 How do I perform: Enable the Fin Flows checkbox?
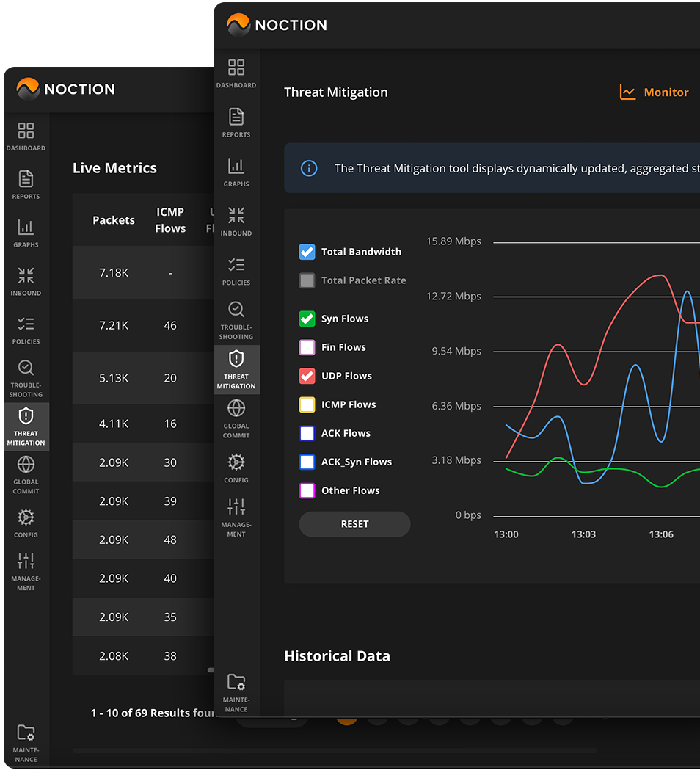(x=307, y=346)
